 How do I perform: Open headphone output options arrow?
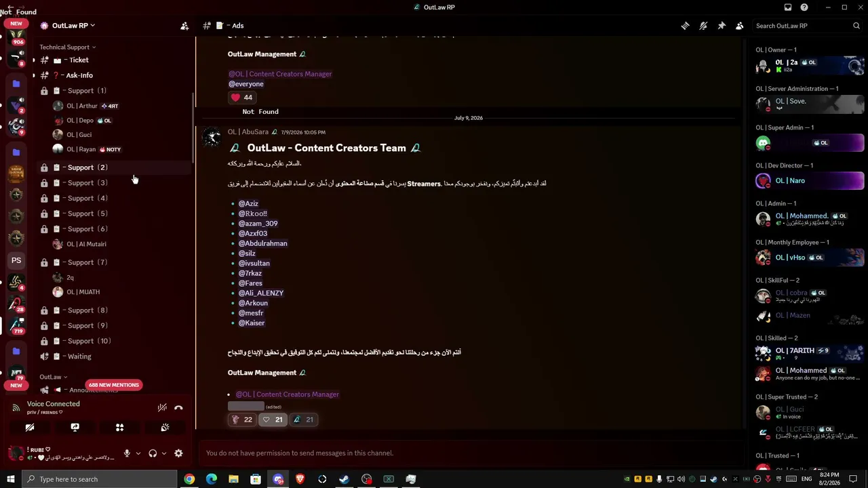[x=164, y=453]
